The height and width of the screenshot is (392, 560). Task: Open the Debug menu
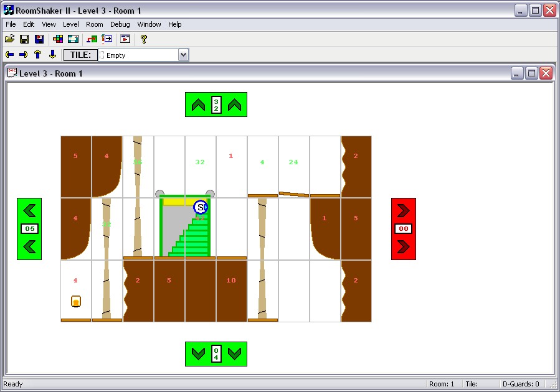[120, 24]
